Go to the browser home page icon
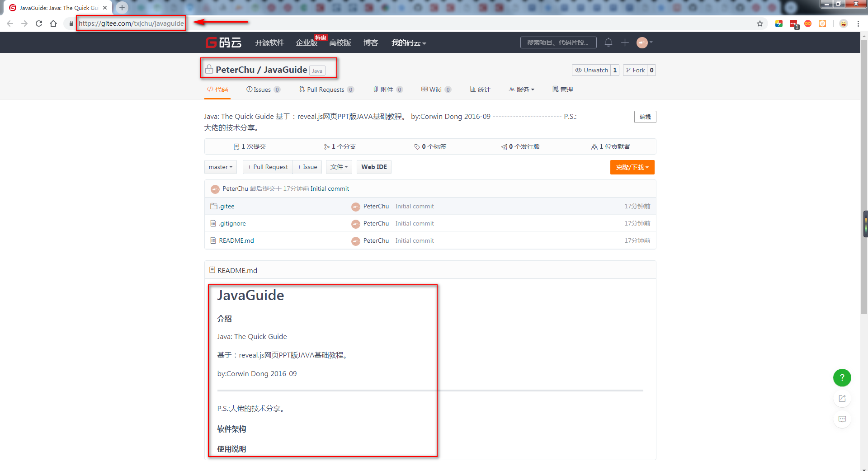This screenshot has width=868, height=471. (53, 24)
